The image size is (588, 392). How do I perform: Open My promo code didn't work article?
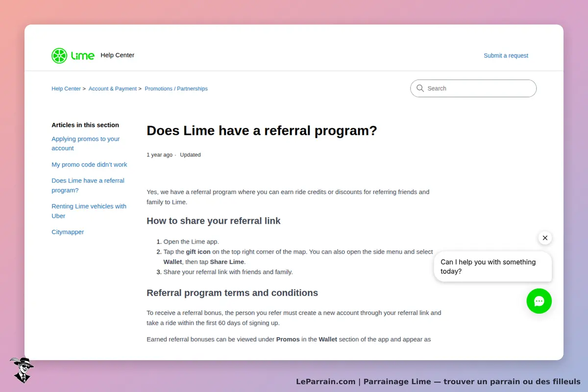[89, 165]
